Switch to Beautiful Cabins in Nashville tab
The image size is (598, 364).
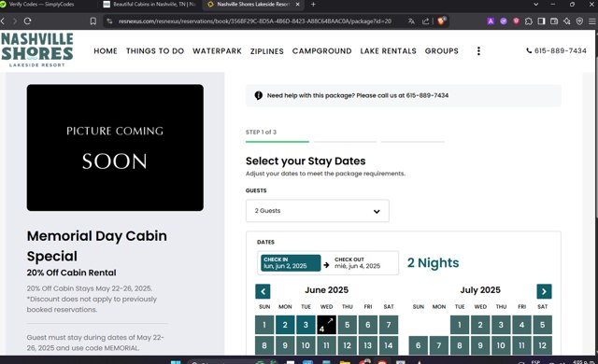[150, 4]
